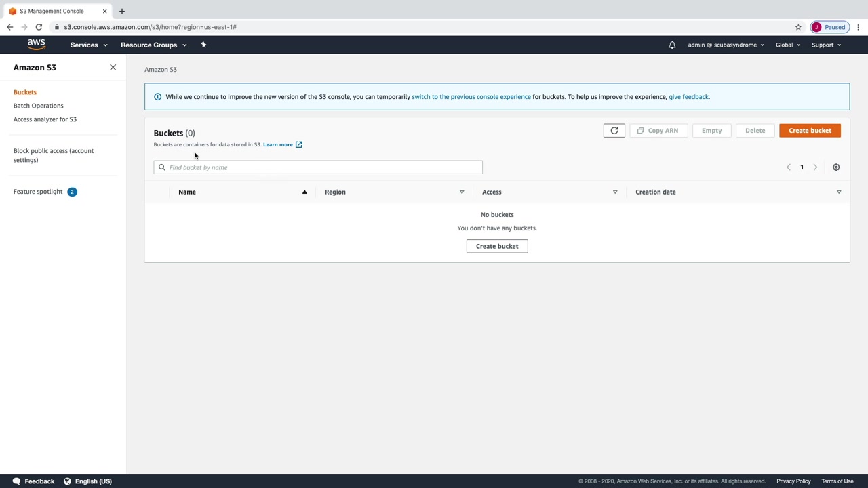This screenshot has height=488, width=868.
Task: Open the Learn more link
Action: (x=278, y=144)
